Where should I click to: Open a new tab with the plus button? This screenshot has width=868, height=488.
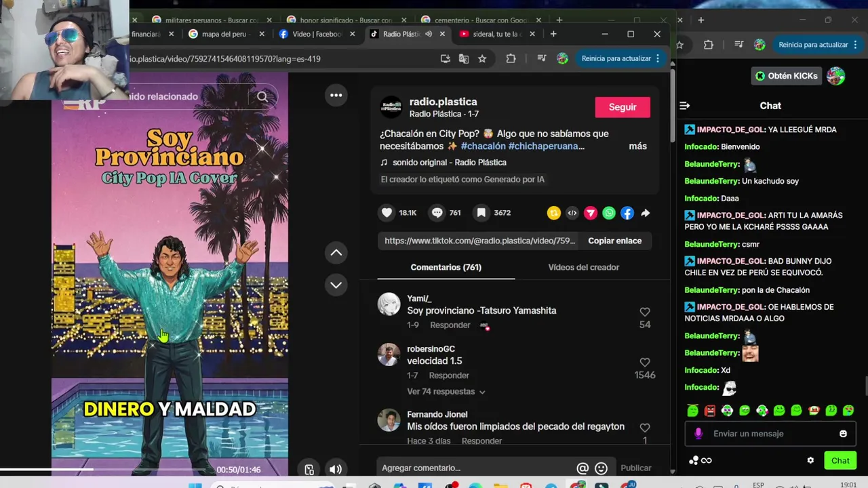[553, 34]
